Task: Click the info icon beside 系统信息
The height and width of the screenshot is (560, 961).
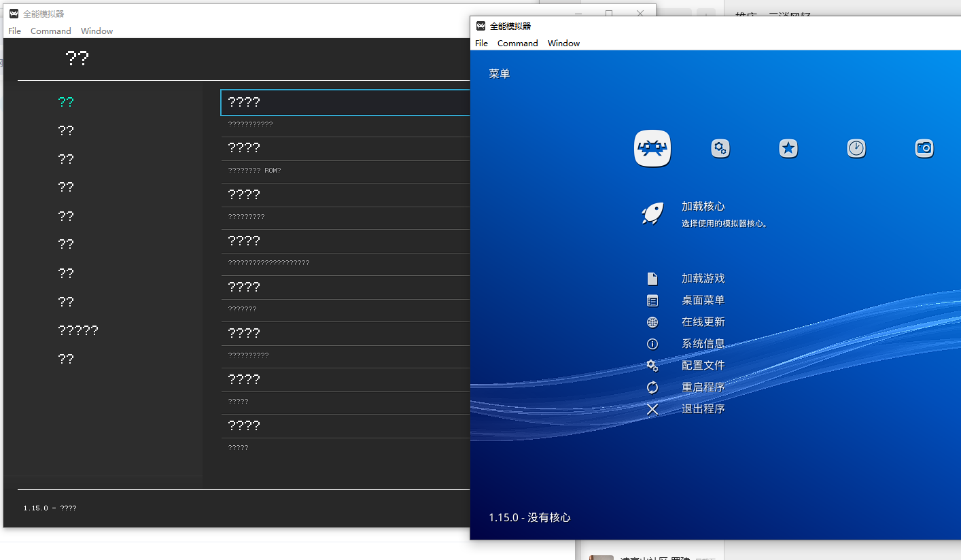Action: point(652,343)
